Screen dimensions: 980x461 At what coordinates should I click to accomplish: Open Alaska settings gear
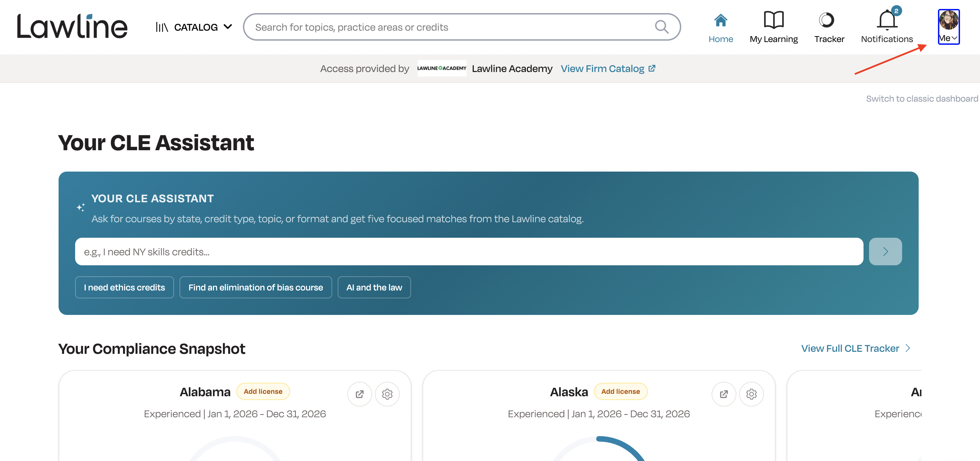(x=751, y=394)
